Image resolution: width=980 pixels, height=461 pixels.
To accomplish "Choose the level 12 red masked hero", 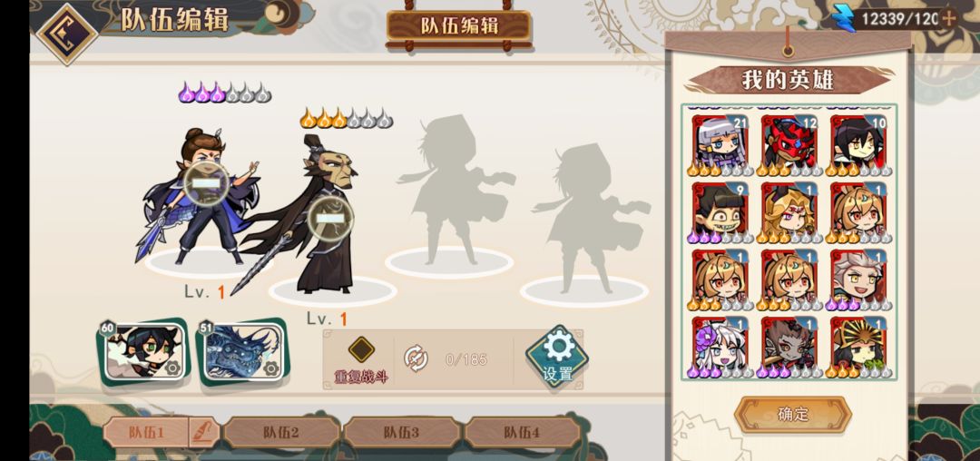I will click(789, 145).
